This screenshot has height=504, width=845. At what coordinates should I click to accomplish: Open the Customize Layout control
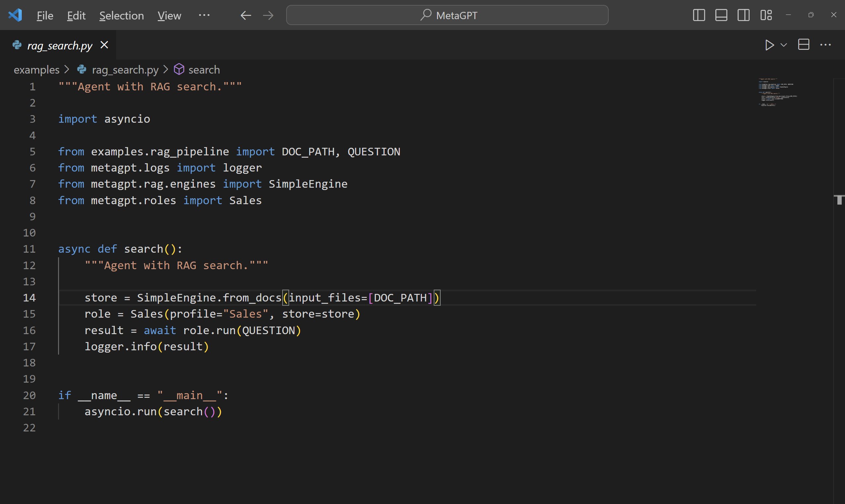click(766, 15)
